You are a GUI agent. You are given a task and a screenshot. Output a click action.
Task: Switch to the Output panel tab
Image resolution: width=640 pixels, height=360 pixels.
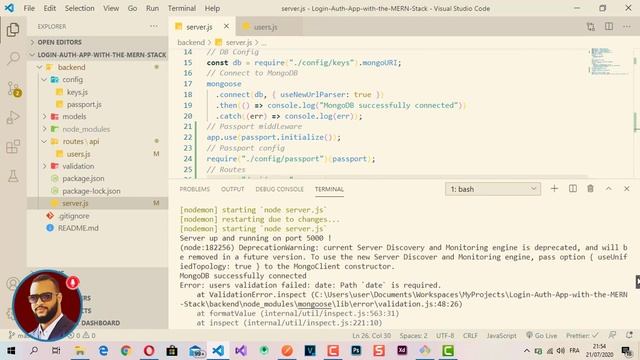click(233, 189)
